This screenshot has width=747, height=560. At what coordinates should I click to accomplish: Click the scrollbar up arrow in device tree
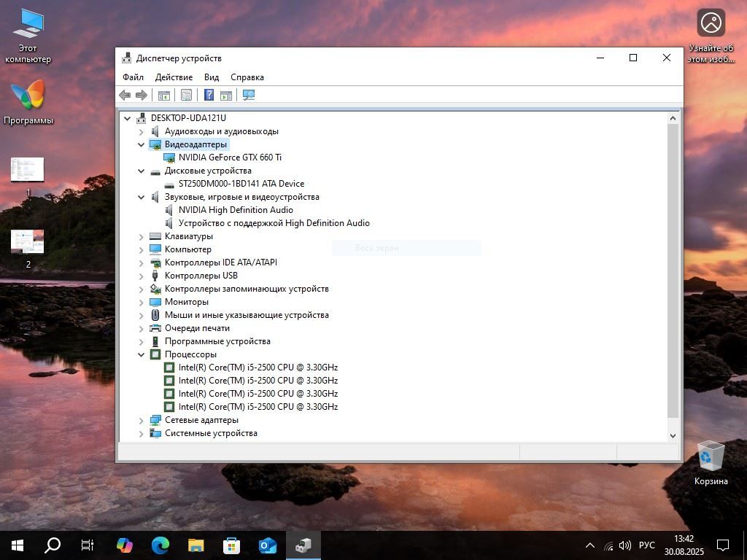673,118
